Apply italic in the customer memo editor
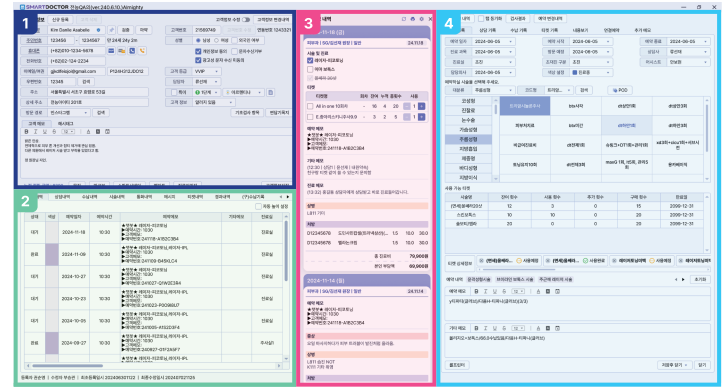Screen dimensions: 726x390 [36, 132]
